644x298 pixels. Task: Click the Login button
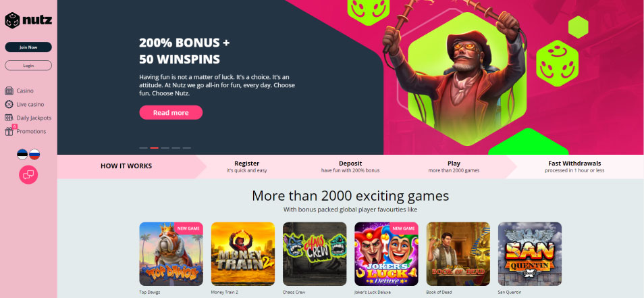[28, 66]
